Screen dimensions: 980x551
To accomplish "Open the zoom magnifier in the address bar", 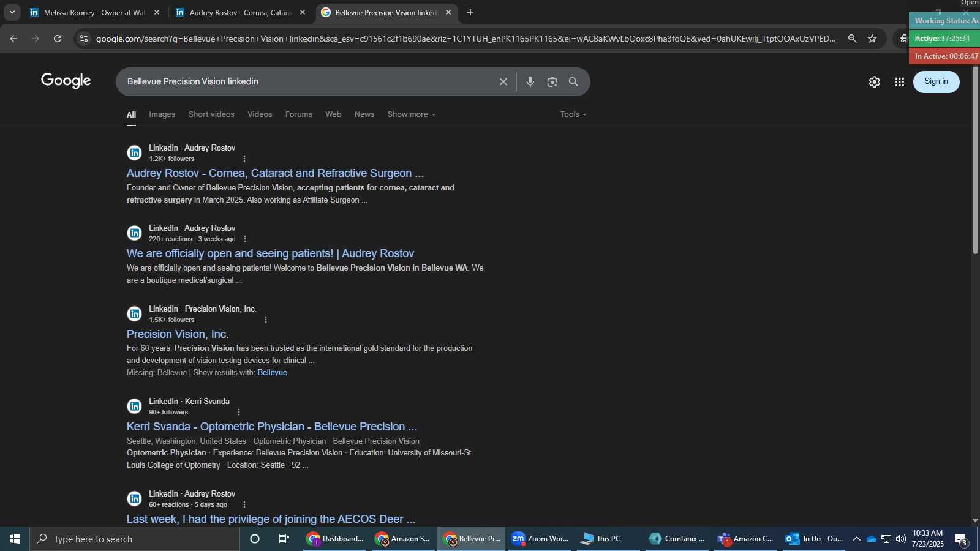I will [x=852, y=39].
